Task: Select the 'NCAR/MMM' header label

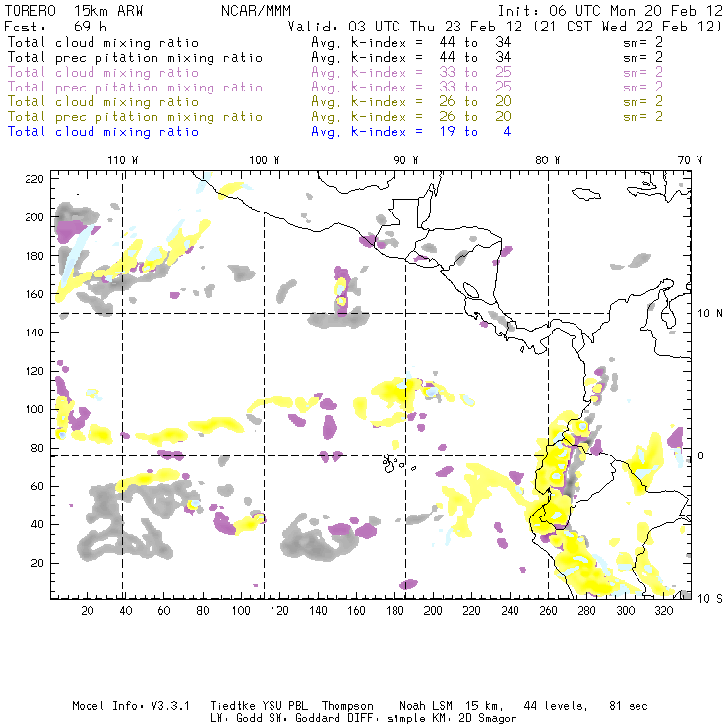Action: point(256,11)
